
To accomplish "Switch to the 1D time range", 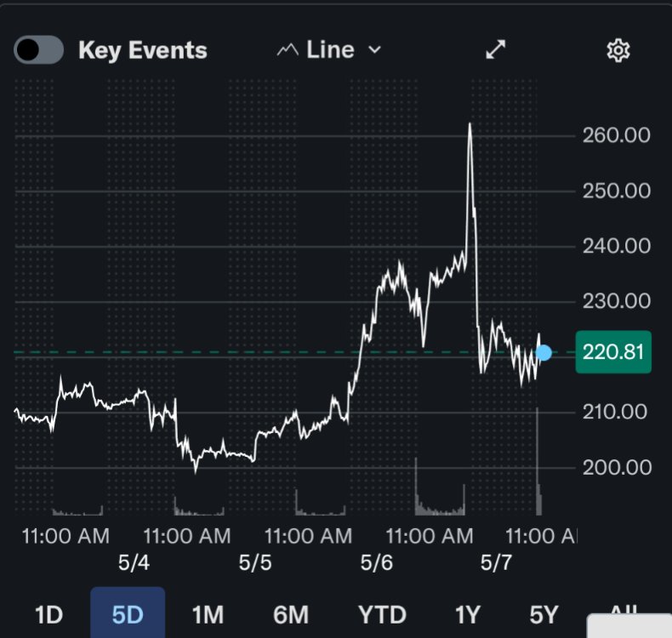I will click(x=48, y=615).
